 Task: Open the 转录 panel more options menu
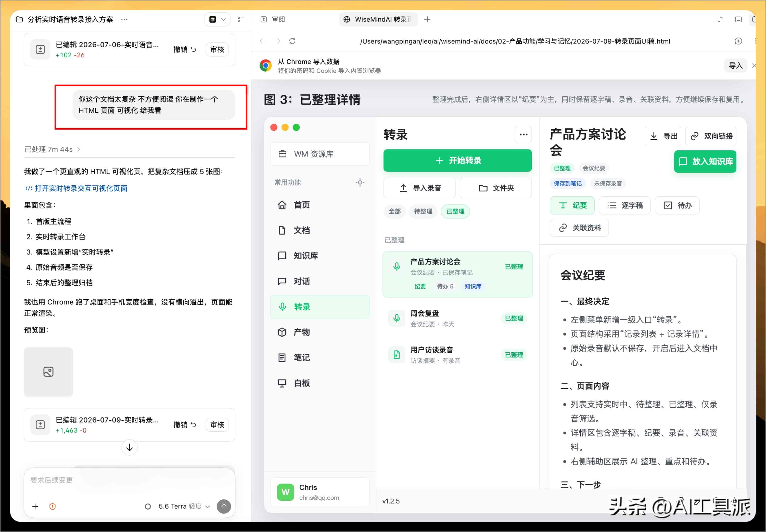[x=524, y=135]
